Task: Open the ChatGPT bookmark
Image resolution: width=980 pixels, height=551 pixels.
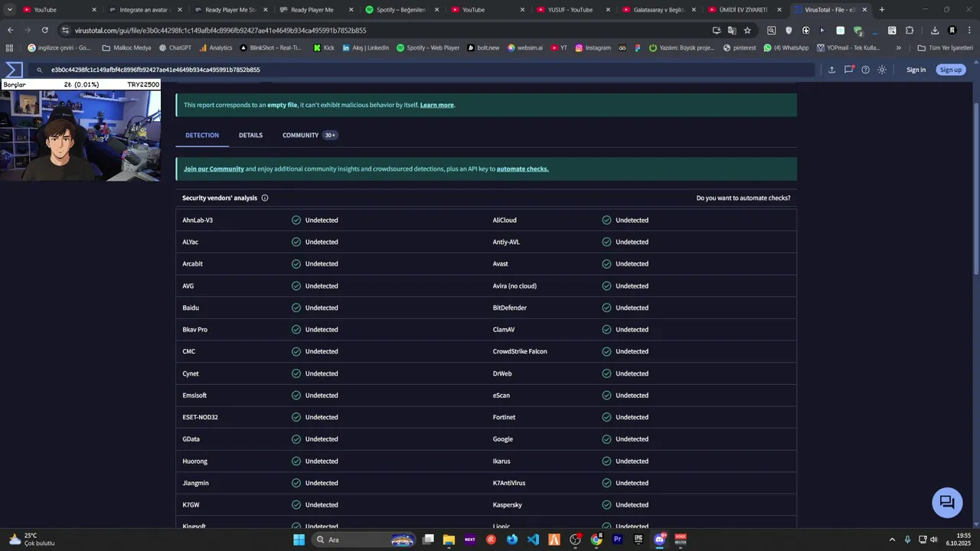Action: (175, 47)
